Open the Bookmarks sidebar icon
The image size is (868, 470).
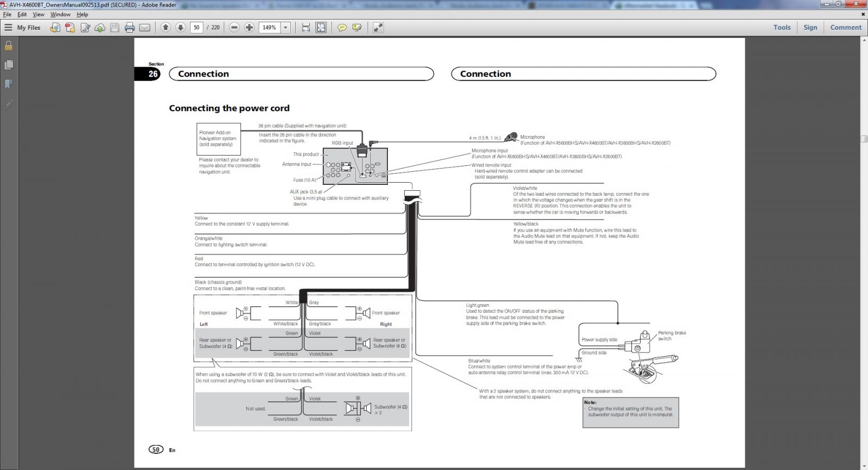point(9,84)
